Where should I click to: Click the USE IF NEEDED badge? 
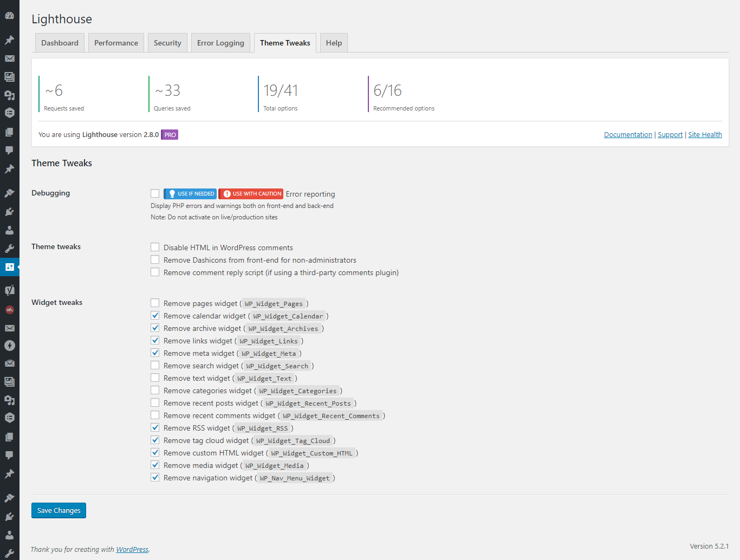click(x=190, y=194)
